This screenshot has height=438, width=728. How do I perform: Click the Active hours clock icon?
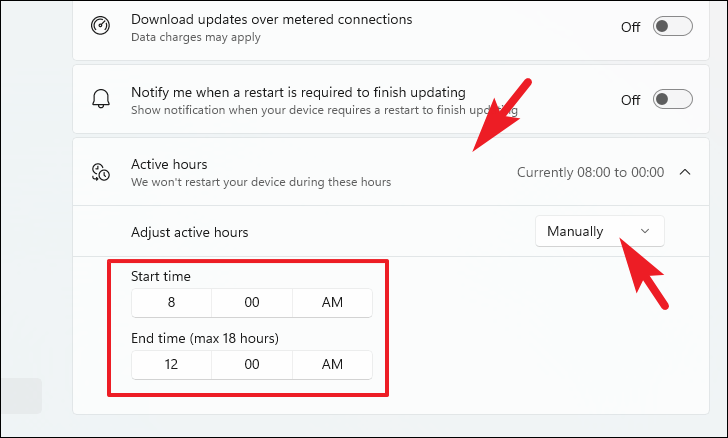tap(101, 172)
